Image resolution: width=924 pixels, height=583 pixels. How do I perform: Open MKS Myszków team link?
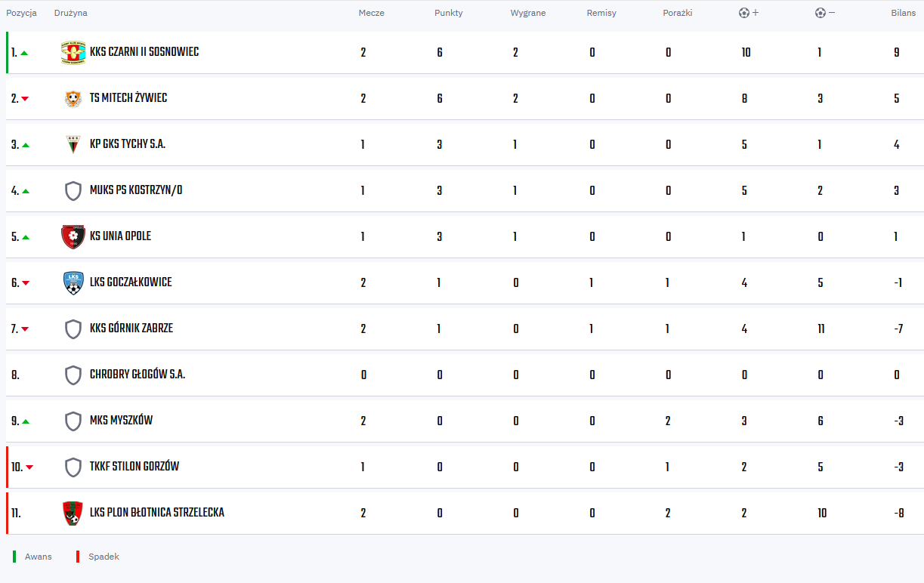click(x=121, y=421)
